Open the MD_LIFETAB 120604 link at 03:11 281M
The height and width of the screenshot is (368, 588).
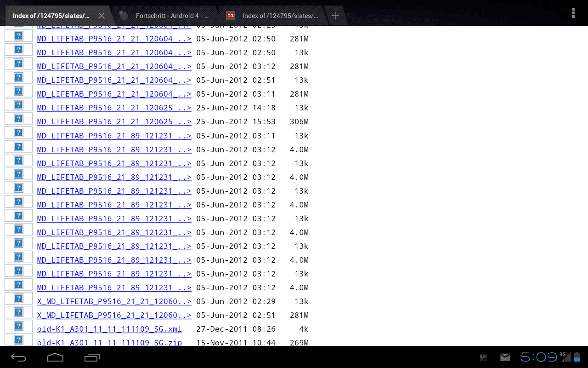coord(114,94)
